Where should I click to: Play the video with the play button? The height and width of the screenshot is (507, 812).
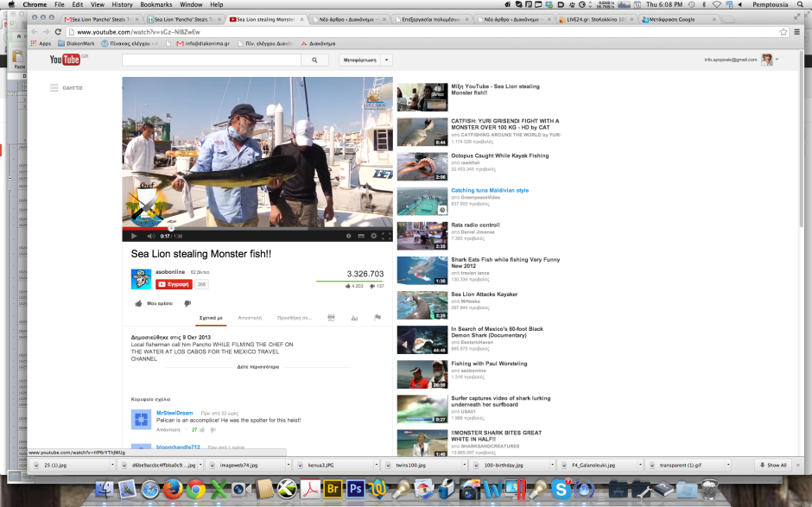coord(133,236)
